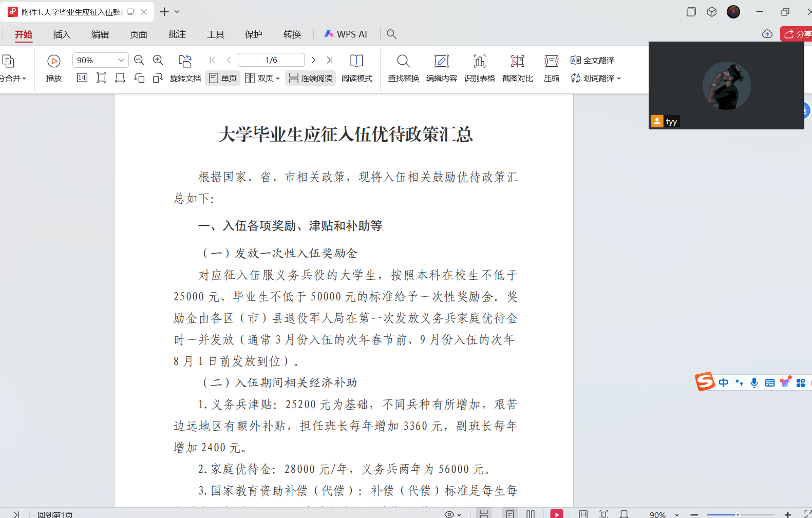The height and width of the screenshot is (518, 812).
Task: Open the 批注 (Comment) tab
Action: 177,34
